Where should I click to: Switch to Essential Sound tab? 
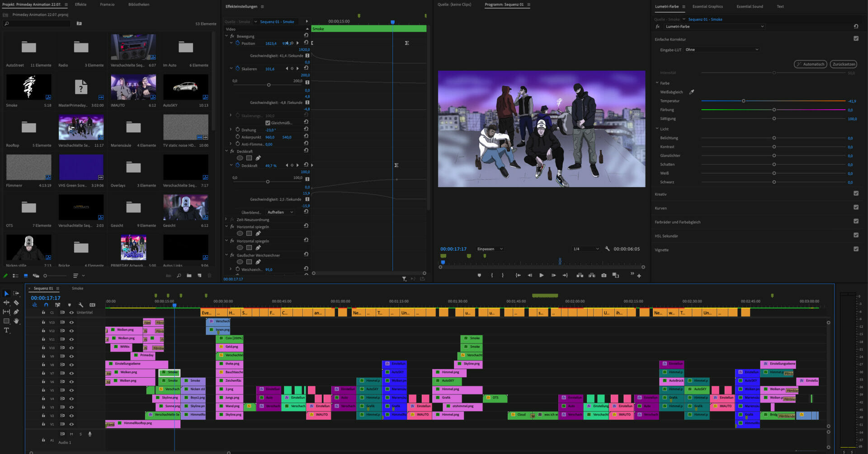click(x=750, y=7)
